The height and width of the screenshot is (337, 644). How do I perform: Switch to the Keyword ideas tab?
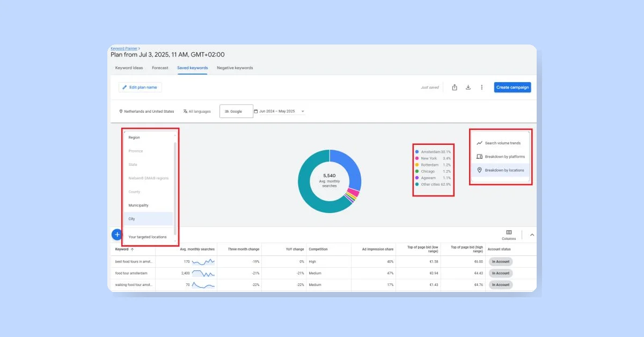[129, 68]
